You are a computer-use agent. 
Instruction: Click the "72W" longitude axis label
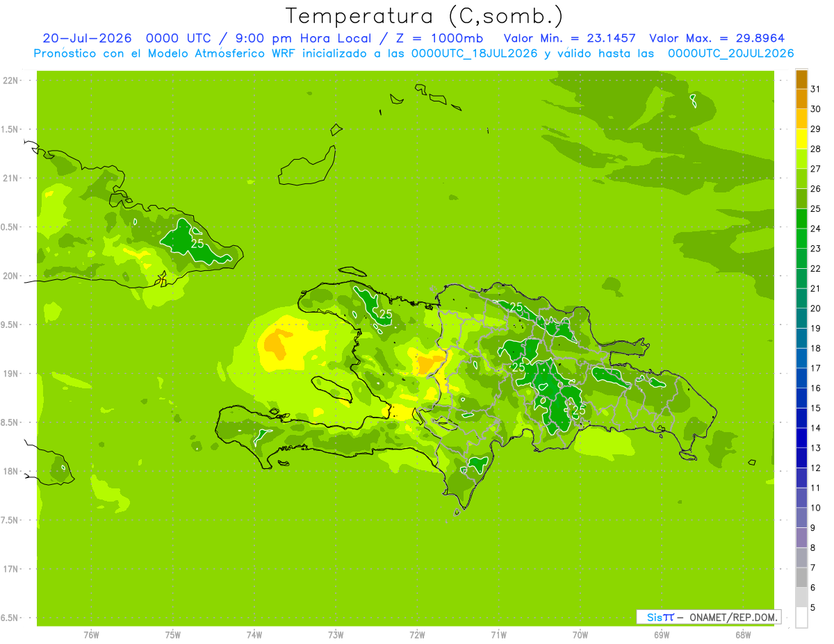click(417, 635)
